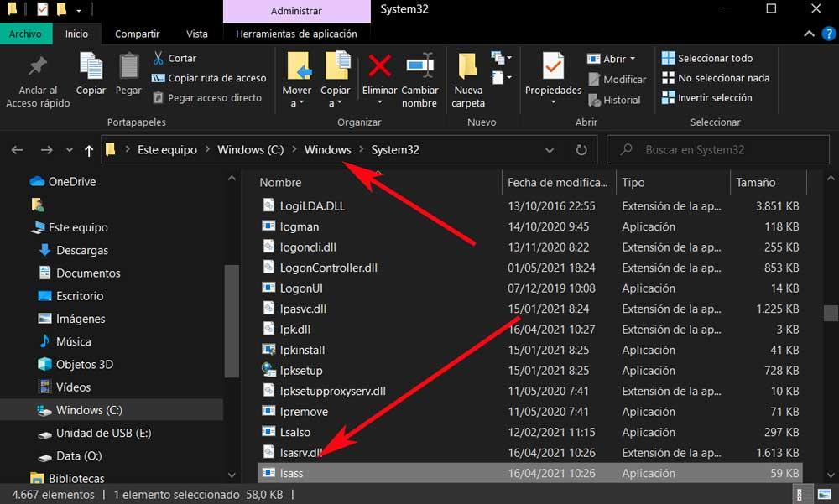Select Música in the navigation pane
839x504 pixels.
[65, 341]
